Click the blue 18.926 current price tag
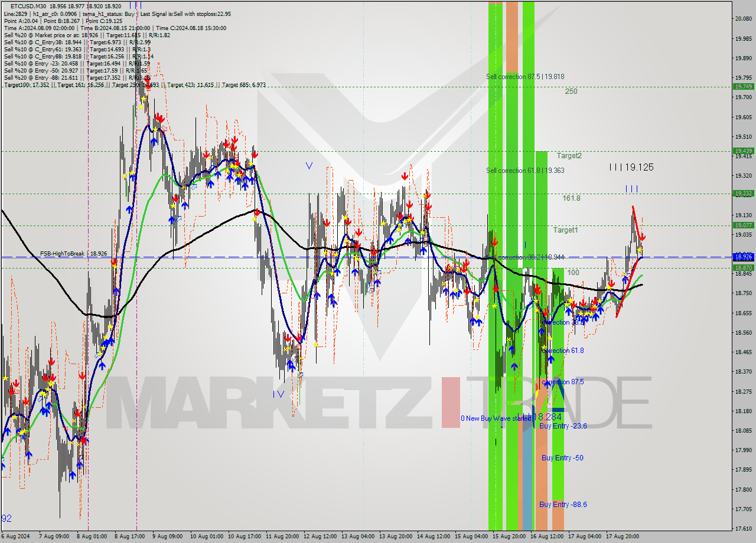The width and height of the screenshot is (756, 543). pyautogui.click(x=743, y=257)
